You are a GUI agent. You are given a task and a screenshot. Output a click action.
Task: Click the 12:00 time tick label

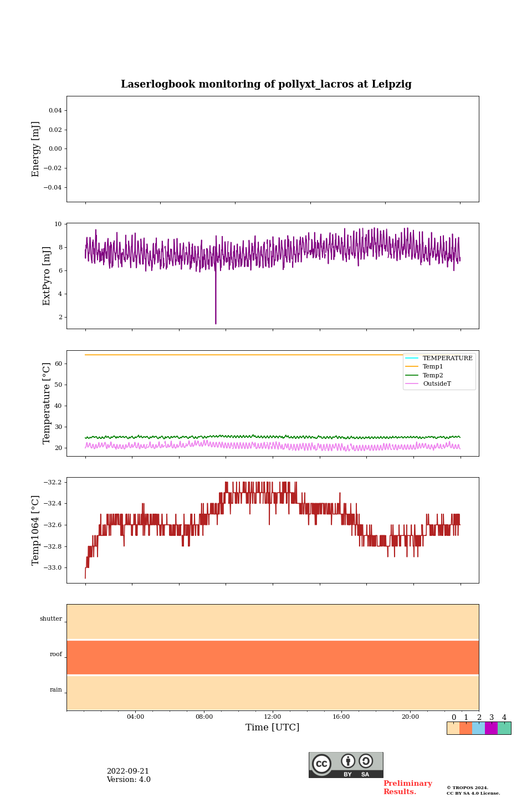tap(273, 717)
